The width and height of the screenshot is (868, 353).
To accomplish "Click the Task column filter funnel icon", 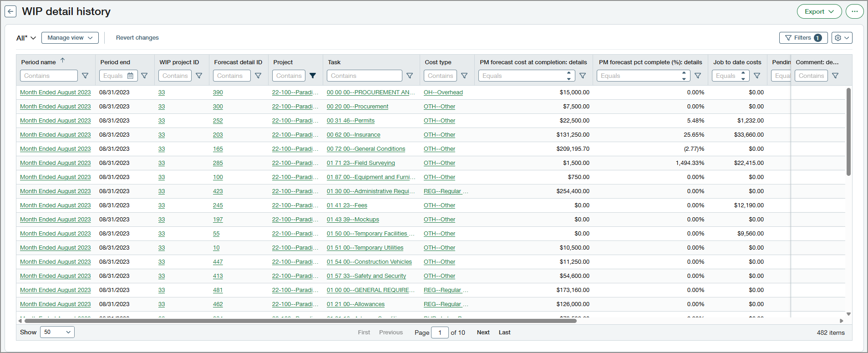I will pos(410,76).
